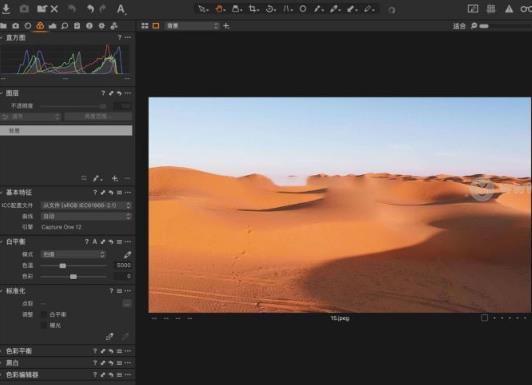532x385 pixels.
Task: Open the Adjustments clipboard tool tab
Action: click(77, 26)
